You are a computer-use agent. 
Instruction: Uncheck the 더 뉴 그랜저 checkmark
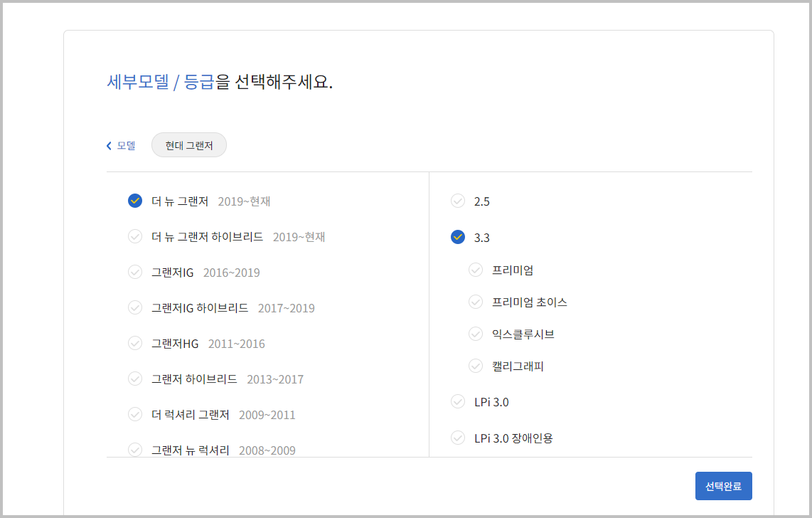pyautogui.click(x=135, y=201)
